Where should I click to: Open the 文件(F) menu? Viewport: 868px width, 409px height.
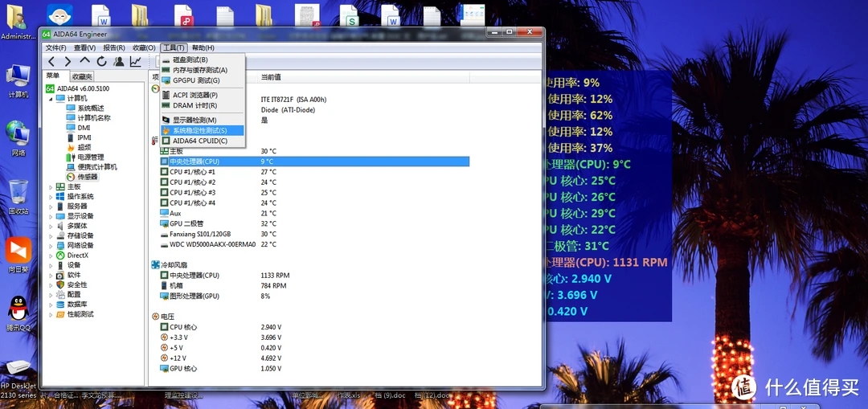coord(56,48)
